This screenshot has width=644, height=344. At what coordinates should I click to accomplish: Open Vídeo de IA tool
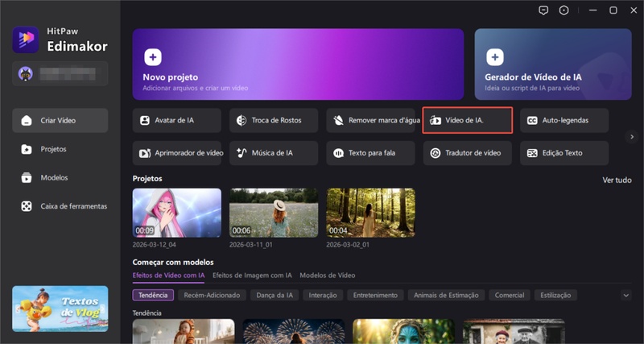[468, 120]
